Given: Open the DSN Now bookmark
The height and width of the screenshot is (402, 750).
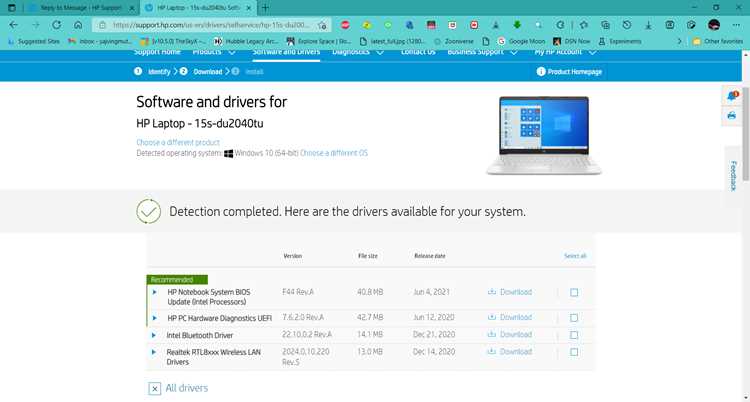Looking at the screenshot, I should click(x=571, y=42).
